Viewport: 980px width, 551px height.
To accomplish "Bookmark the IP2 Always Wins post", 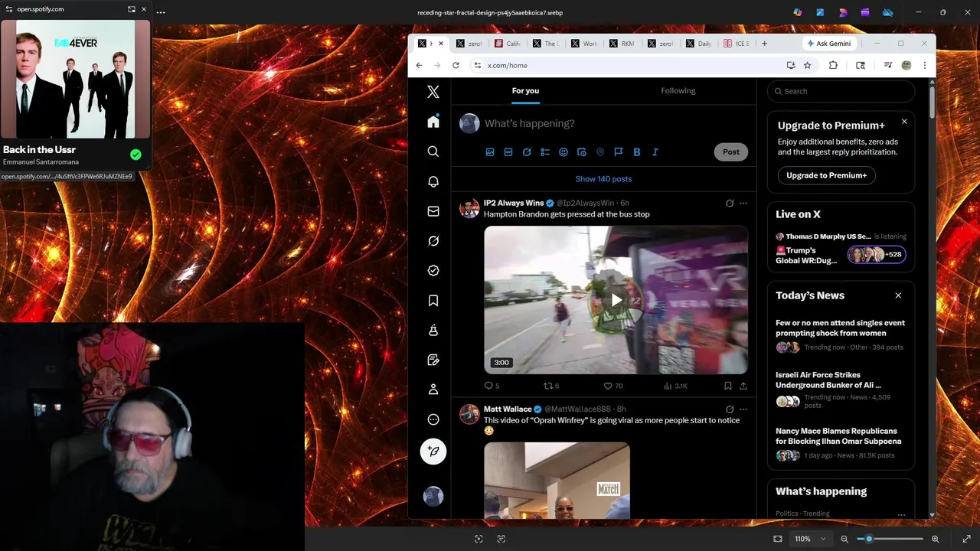I will (728, 386).
